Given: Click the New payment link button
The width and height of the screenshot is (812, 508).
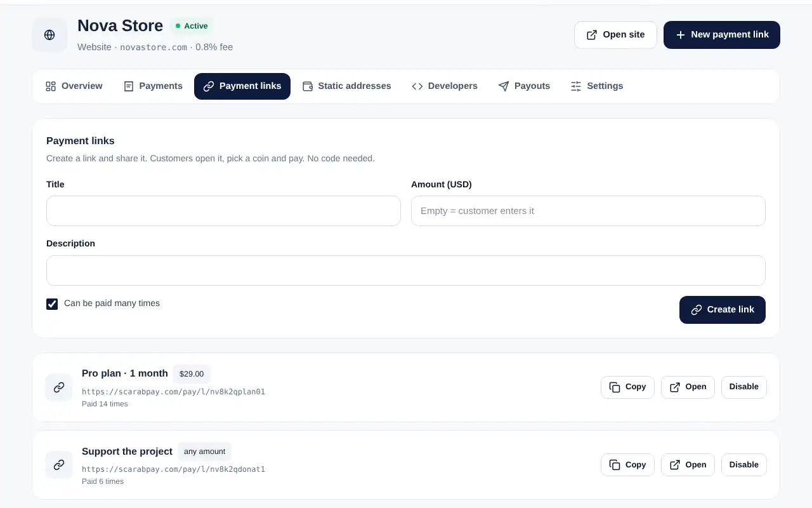Looking at the screenshot, I should [x=722, y=35].
